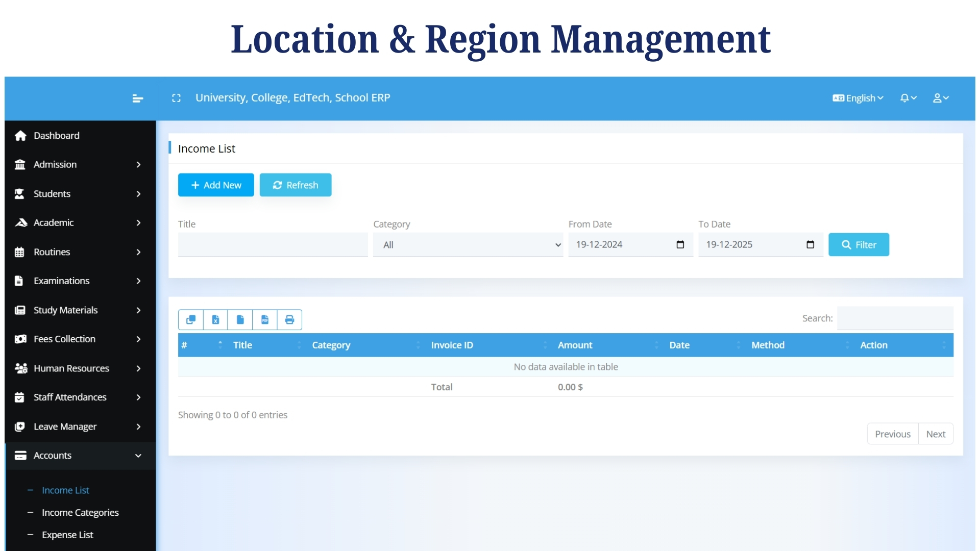
Task: Toggle the sidebar collapse icon
Action: coord(137,98)
